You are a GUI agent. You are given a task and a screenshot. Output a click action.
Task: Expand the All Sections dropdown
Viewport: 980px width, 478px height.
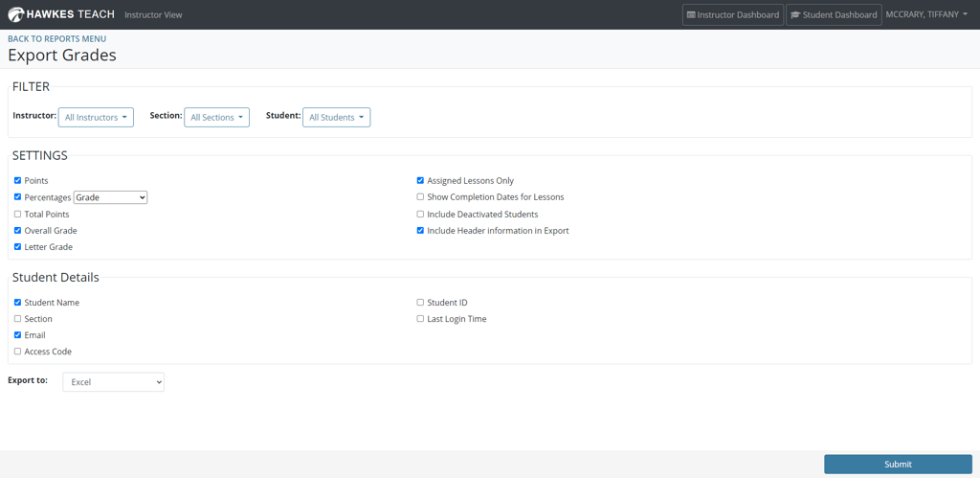216,117
